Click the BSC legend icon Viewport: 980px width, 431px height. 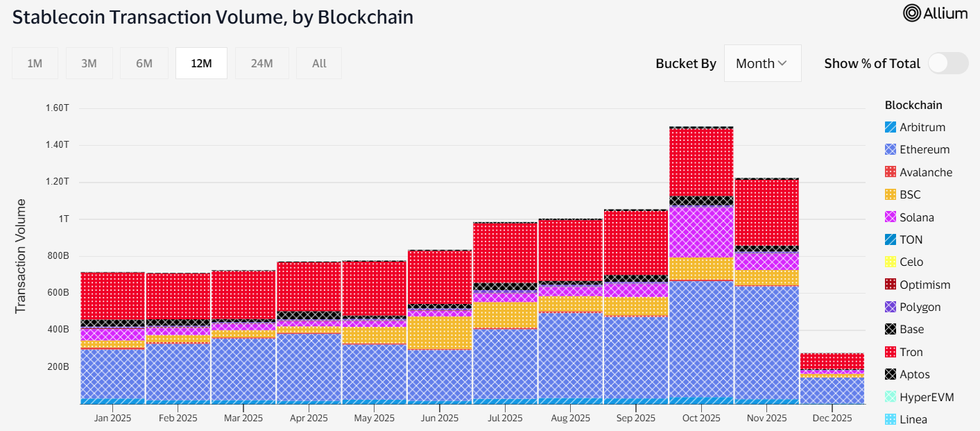(891, 195)
